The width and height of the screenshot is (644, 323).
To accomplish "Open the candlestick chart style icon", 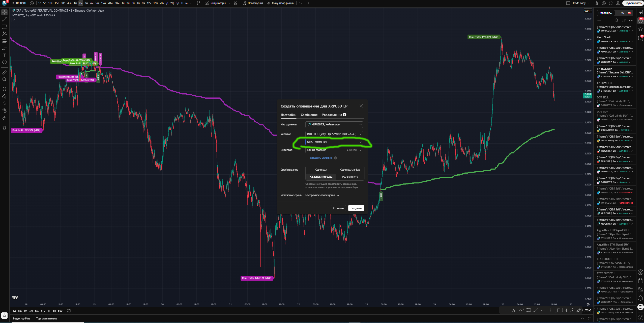I will (198, 3).
